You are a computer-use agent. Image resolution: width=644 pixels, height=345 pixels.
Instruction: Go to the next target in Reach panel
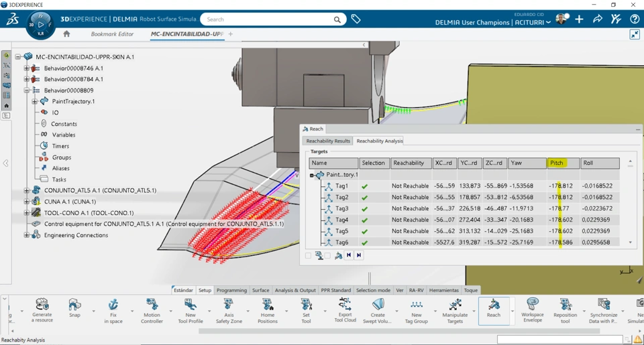(359, 255)
